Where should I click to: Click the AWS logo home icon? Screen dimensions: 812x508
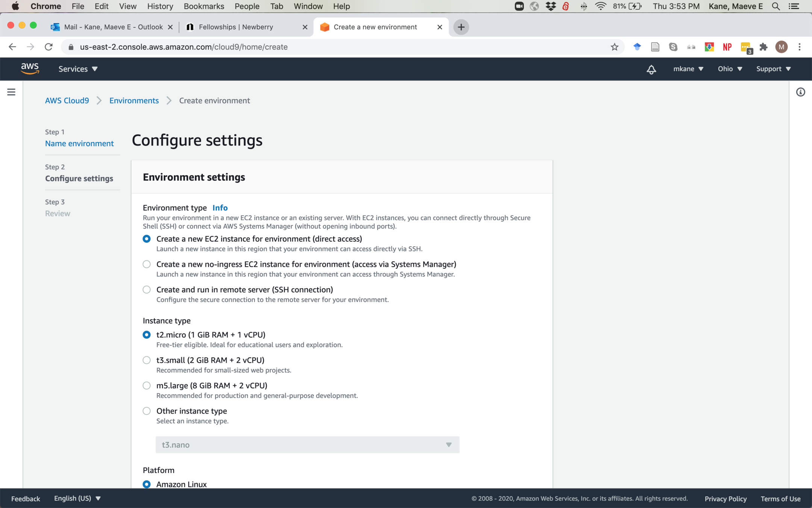pyautogui.click(x=30, y=68)
